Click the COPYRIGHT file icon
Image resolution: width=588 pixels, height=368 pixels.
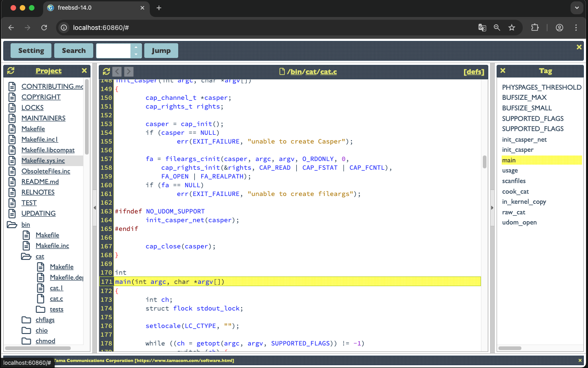[12, 97]
